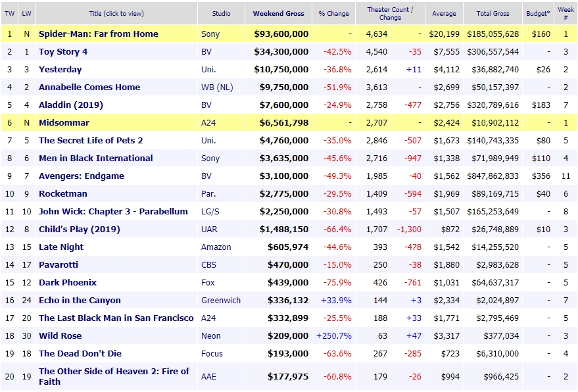
Task: Sort by the Title column header
Action: (x=116, y=13)
